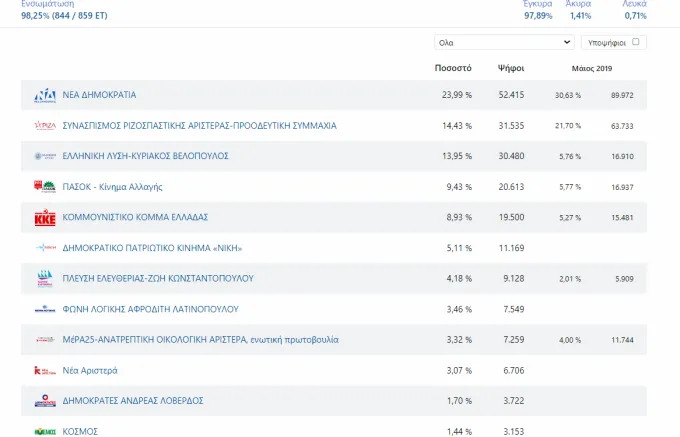Viewport: 680px width, 437px height.
Task: Click the ΠΑΣΟΚ party logo
Action: (x=45, y=187)
